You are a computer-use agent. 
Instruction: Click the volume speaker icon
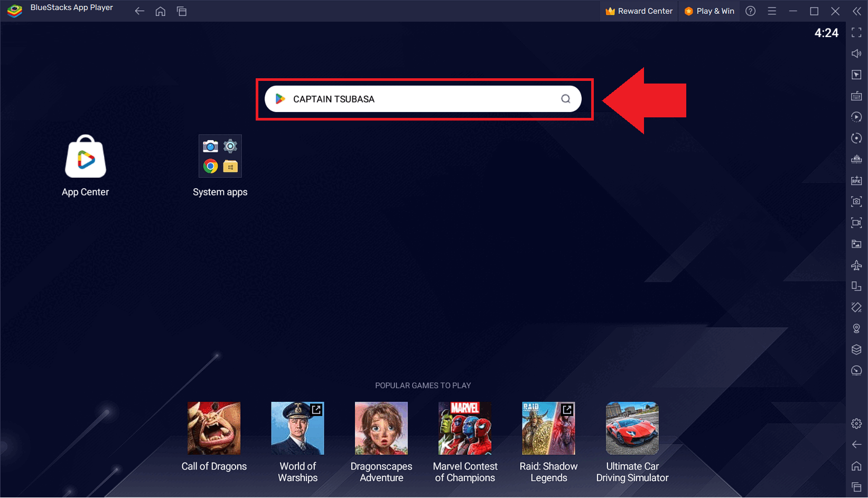click(856, 53)
